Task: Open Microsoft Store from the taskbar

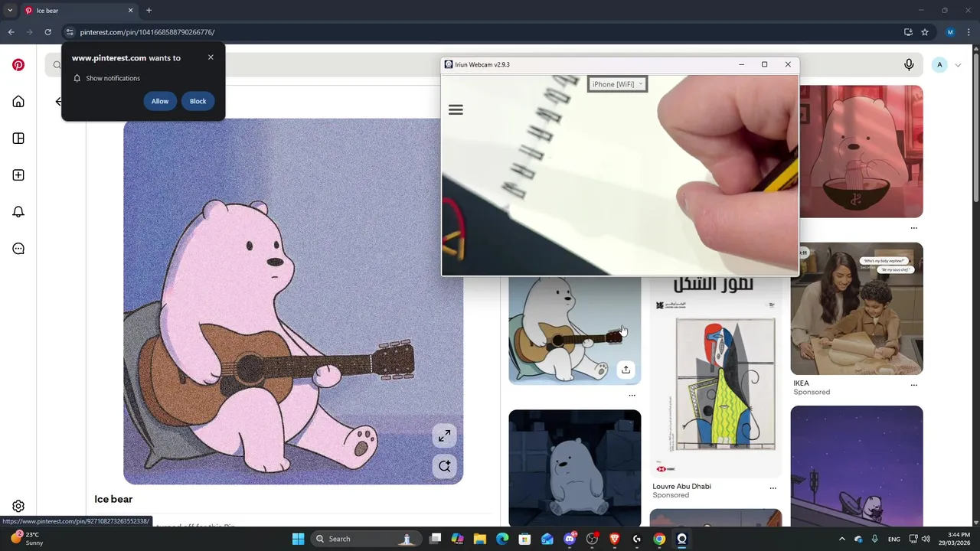Action: (524, 539)
